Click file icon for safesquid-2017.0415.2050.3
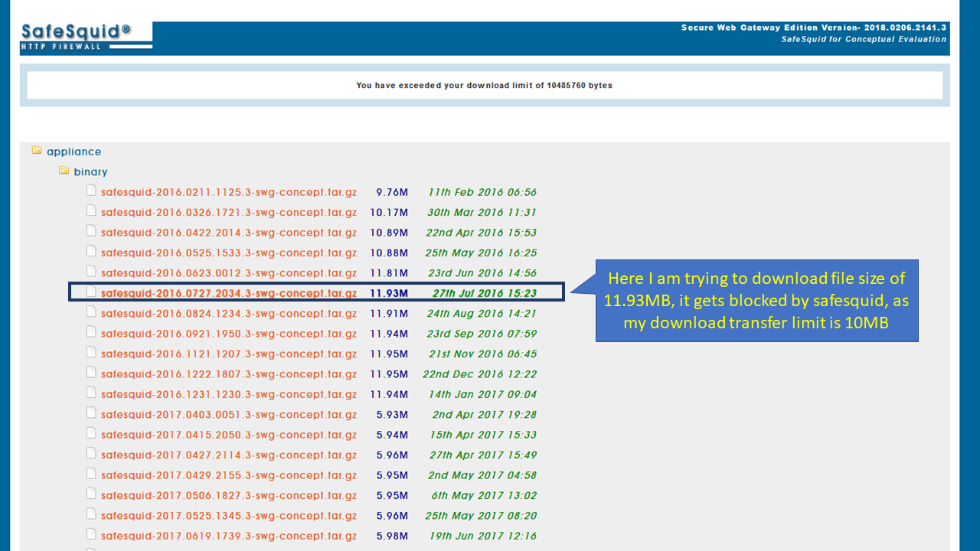The width and height of the screenshot is (980, 551). [91, 433]
